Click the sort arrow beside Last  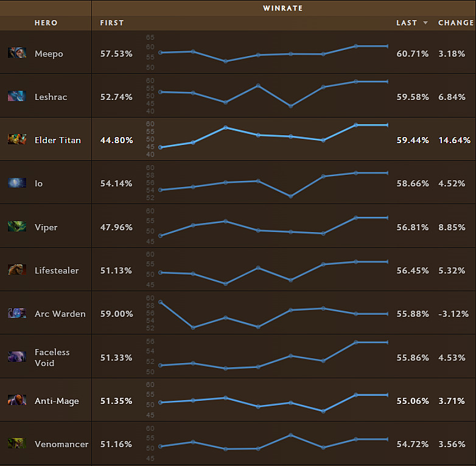tap(425, 23)
